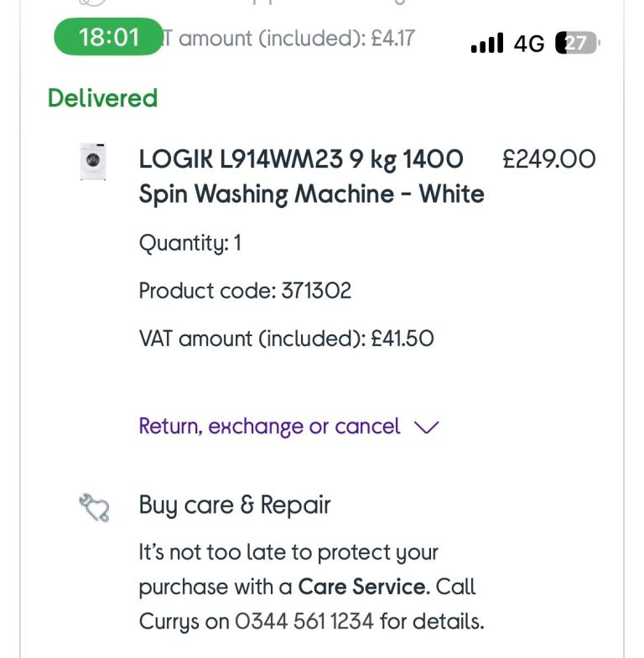Tap the 4G network indicator
644x658 pixels.
[x=529, y=44]
